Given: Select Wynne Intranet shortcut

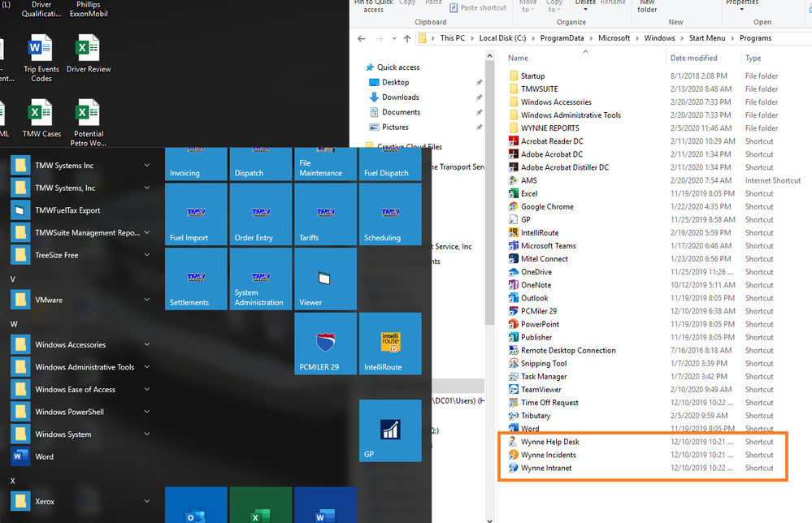Looking at the screenshot, I should [x=541, y=468].
